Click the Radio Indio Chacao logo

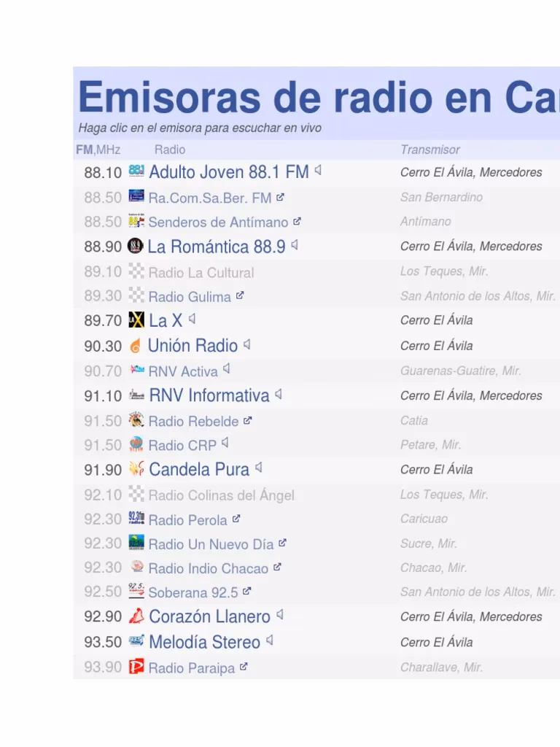[136, 567]
